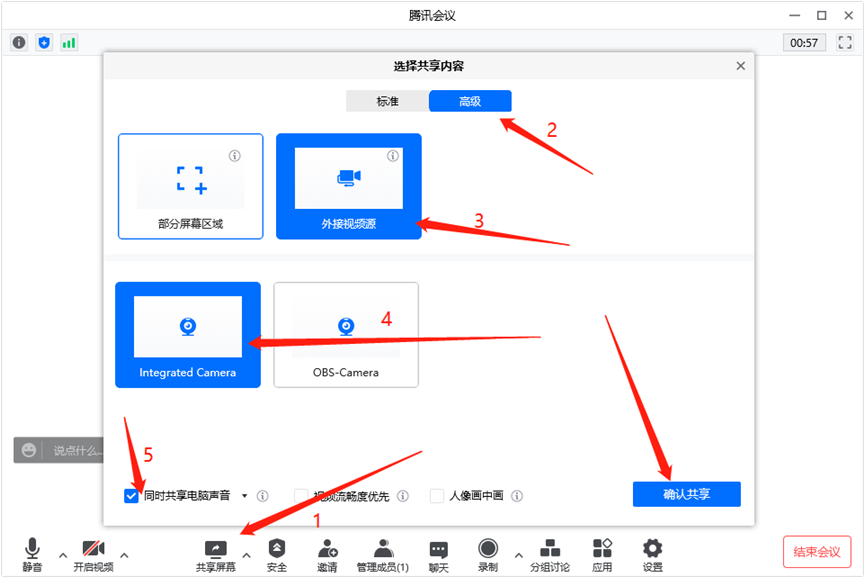
Task: Switch to the 标准 tab
Action: 387,101
